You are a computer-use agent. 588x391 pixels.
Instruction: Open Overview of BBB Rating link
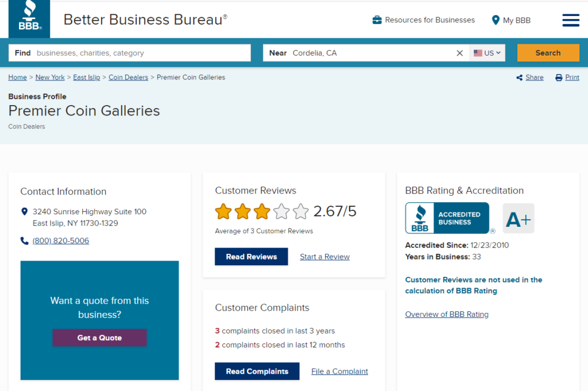447,315
